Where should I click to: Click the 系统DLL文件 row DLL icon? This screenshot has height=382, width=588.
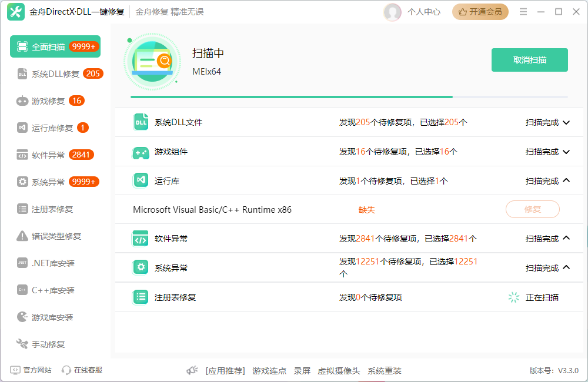pyautogui.click(x=141, y=122)
